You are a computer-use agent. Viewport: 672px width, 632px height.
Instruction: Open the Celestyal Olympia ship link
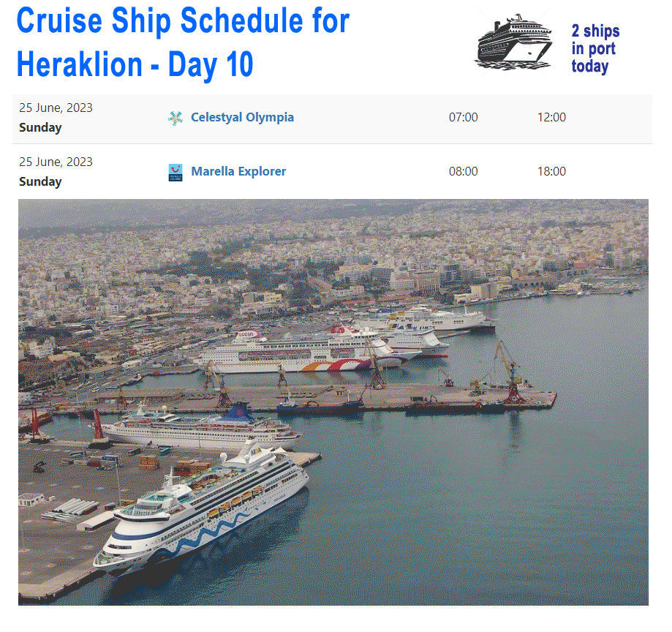click(242, 117)
